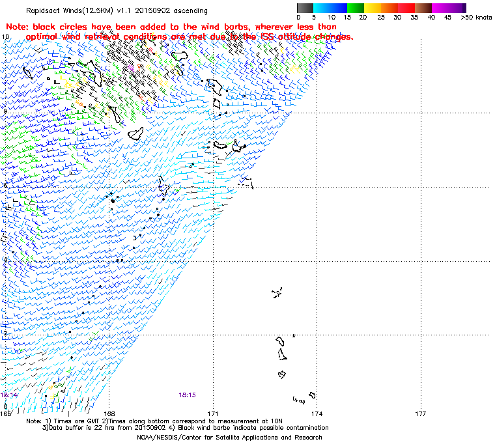Click the red note line starting "optimal wind retrieval"
This screenshot has width=495, height=448.
pos(190,37)
